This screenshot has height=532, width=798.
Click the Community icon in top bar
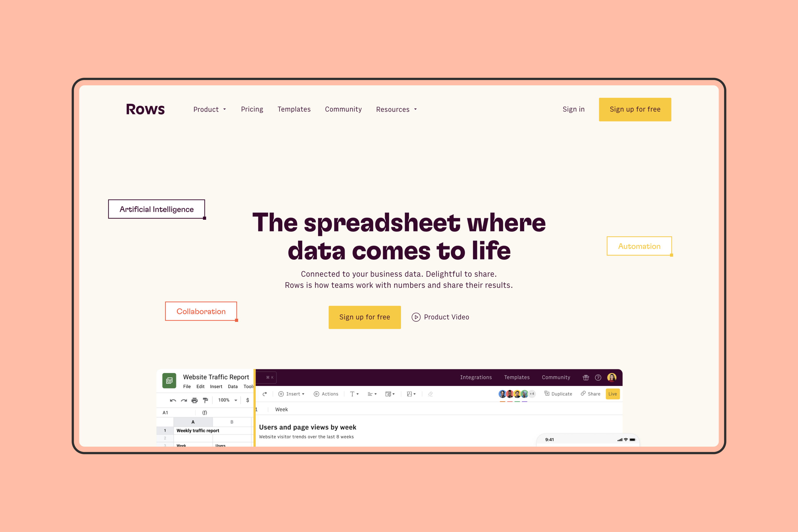(x=343, y=109)
